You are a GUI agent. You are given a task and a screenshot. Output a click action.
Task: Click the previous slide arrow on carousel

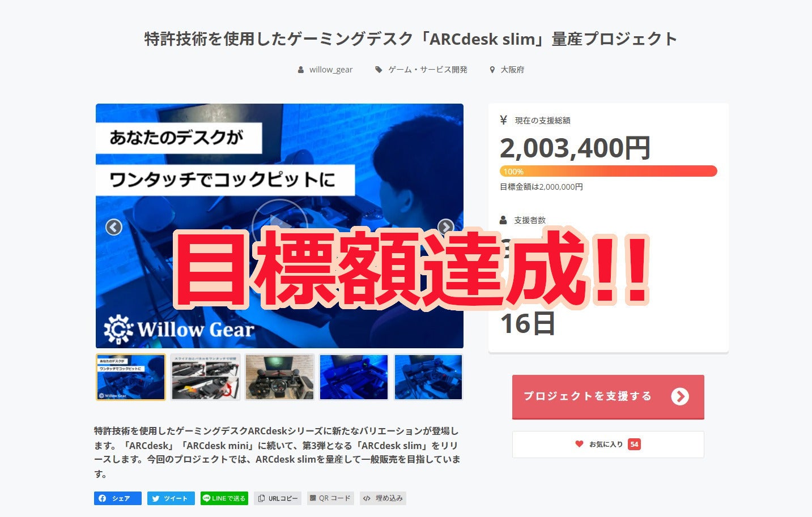coord(114,227)
